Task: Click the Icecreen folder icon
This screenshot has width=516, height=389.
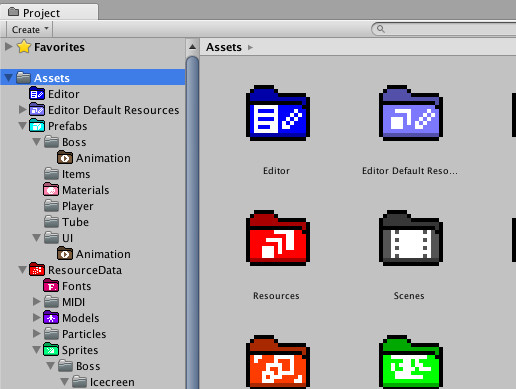Action: click(79, 382)
